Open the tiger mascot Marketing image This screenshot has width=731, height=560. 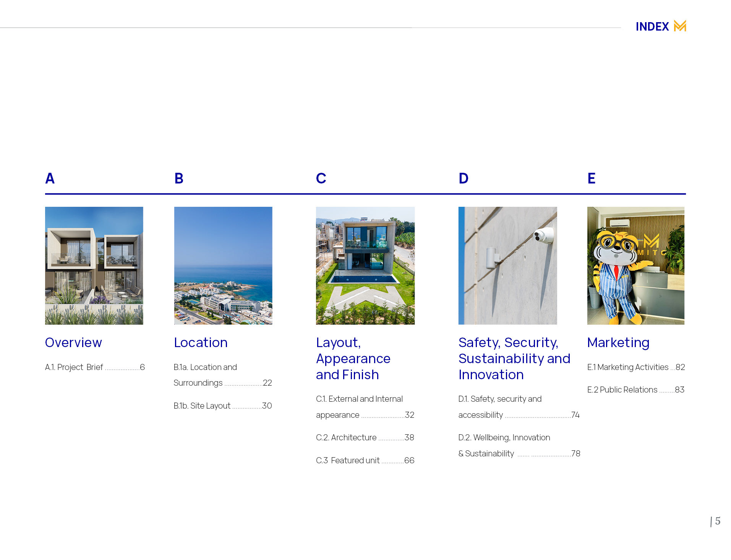(x=635, y=266)
